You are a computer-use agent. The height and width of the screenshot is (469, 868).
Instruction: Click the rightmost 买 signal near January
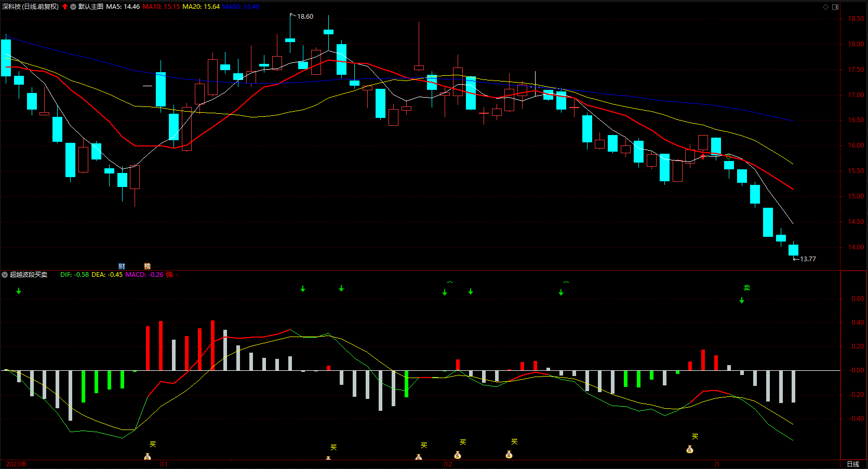coord(695,436)
